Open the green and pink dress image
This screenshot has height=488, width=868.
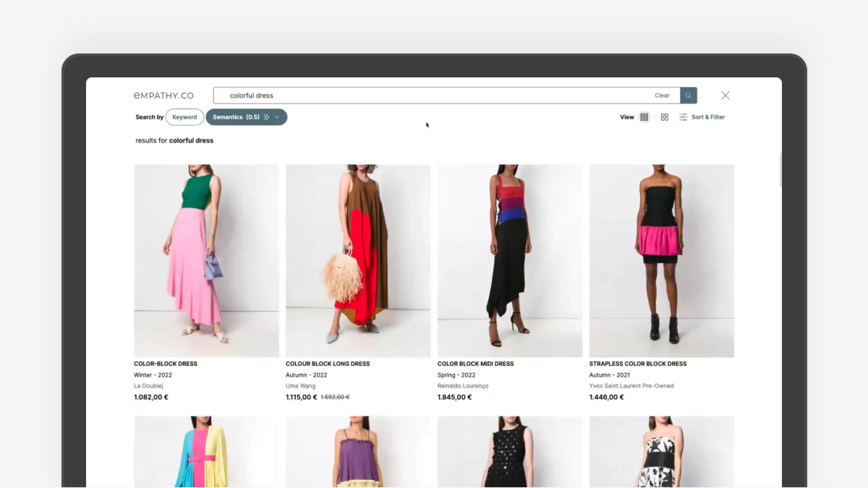pyautogui.click(x=206, y=260)
